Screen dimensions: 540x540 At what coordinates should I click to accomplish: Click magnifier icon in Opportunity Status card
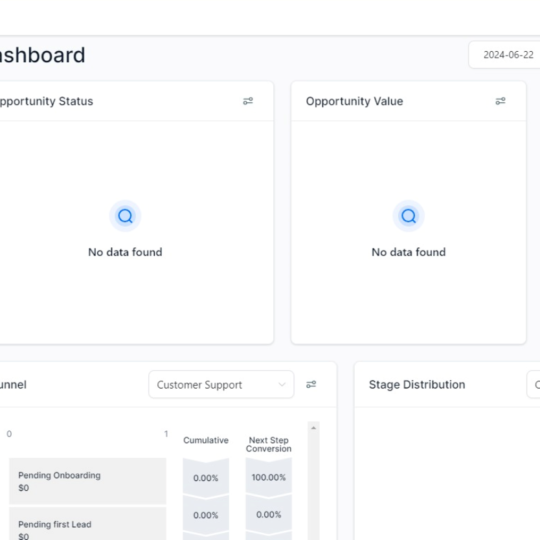click(125, 216)
